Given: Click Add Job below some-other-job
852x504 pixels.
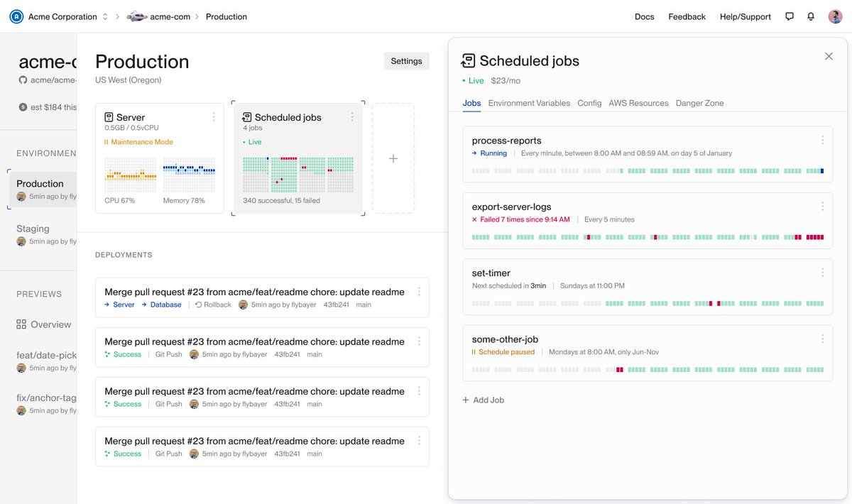Looking at the screenshot, I should [x=484, y=400].
